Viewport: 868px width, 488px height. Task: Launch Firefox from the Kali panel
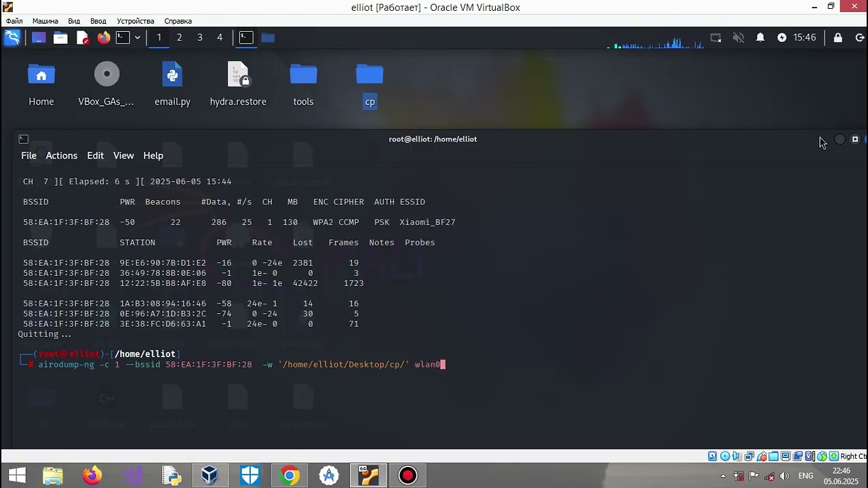tap(103, 37)
